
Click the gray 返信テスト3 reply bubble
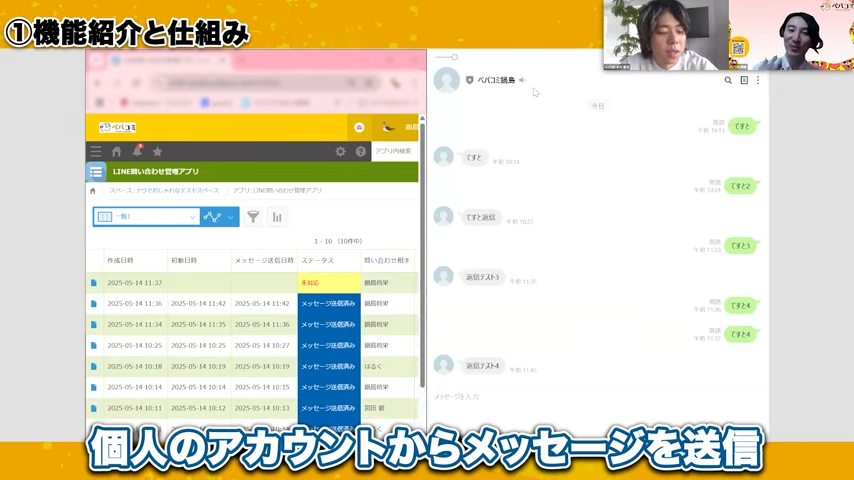tap(483, 277)
